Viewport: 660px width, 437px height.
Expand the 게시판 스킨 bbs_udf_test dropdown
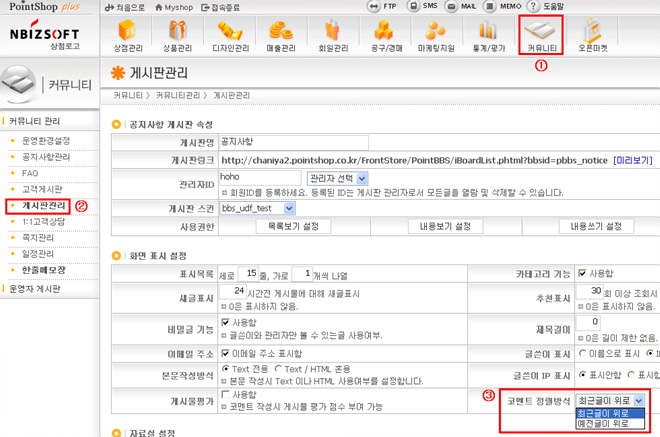258,207
